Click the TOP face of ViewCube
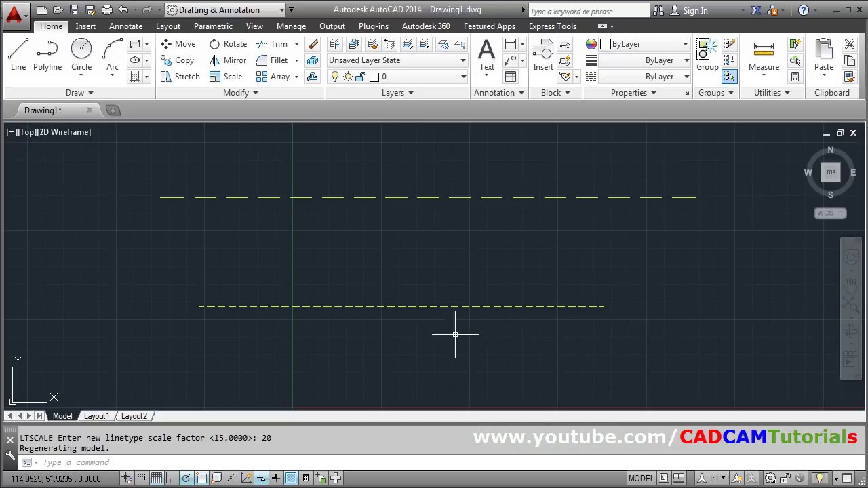This screenshot has height=488, width=868. pyautogui.click(x=831, y=172)
